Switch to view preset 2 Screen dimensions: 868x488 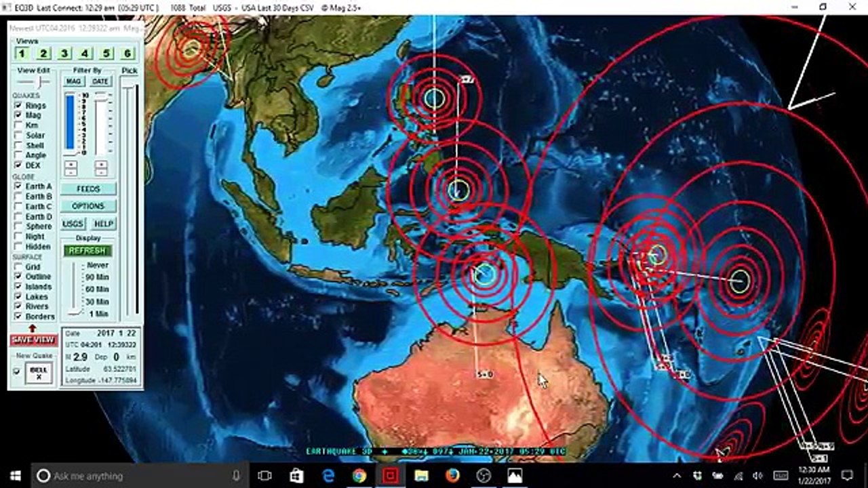[x=43, y=54]
